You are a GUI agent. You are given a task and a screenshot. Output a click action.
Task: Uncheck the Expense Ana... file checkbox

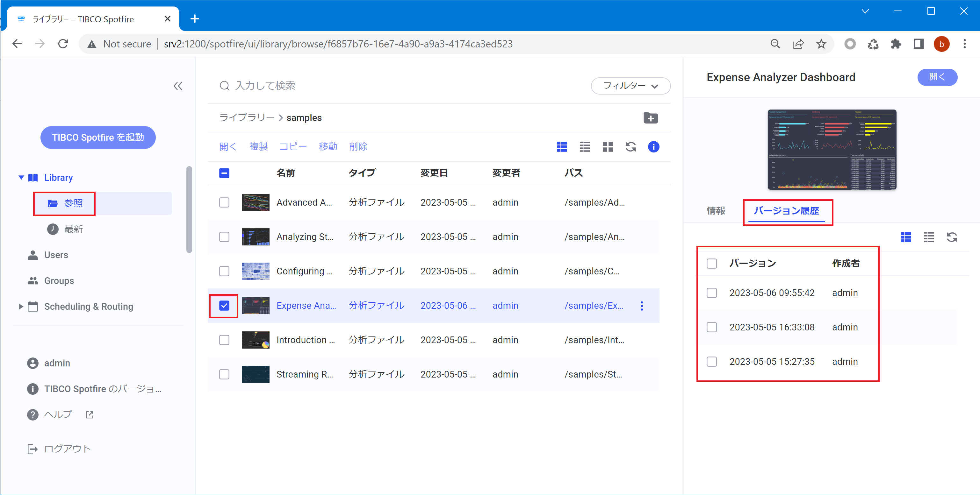point(224,306)
